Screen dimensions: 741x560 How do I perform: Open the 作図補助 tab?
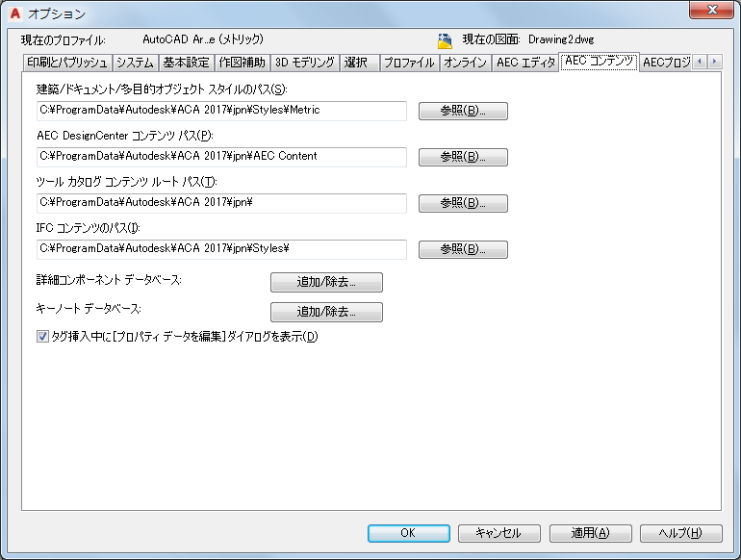(242, 63)
